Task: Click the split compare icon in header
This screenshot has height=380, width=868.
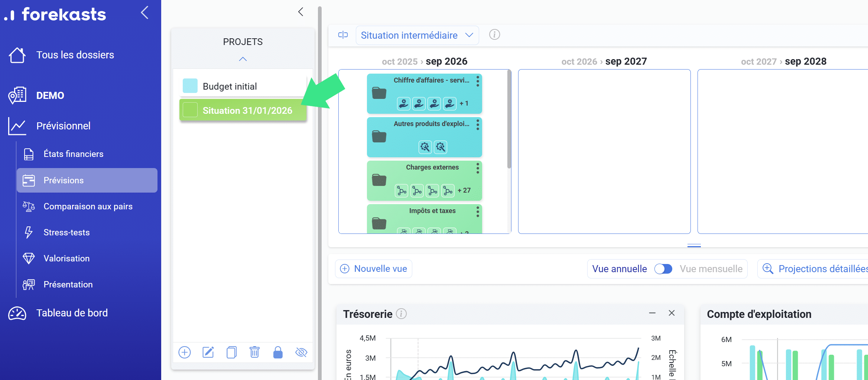Action: pyautogui.click(x=343, y=35)
